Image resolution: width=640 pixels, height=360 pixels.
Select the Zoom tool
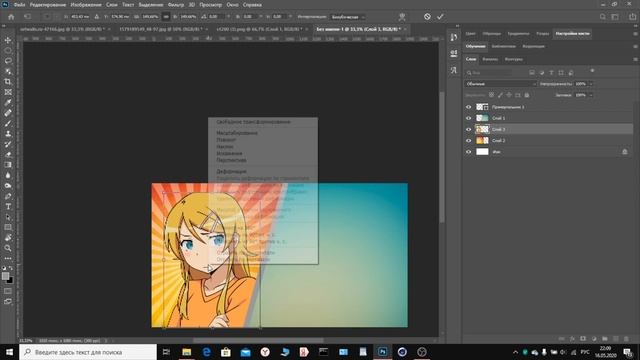pos(8,248)
